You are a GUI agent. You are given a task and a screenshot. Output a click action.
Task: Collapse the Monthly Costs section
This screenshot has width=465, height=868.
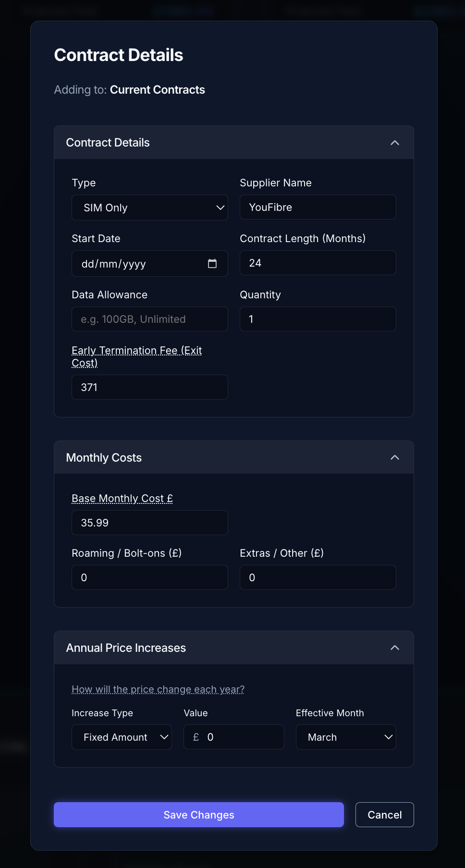395,457
